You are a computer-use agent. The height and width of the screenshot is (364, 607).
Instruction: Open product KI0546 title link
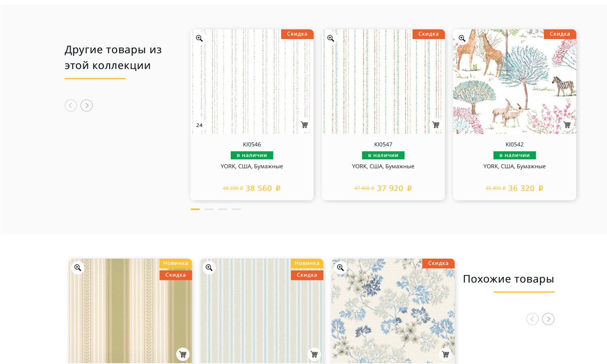coord(252,144)
